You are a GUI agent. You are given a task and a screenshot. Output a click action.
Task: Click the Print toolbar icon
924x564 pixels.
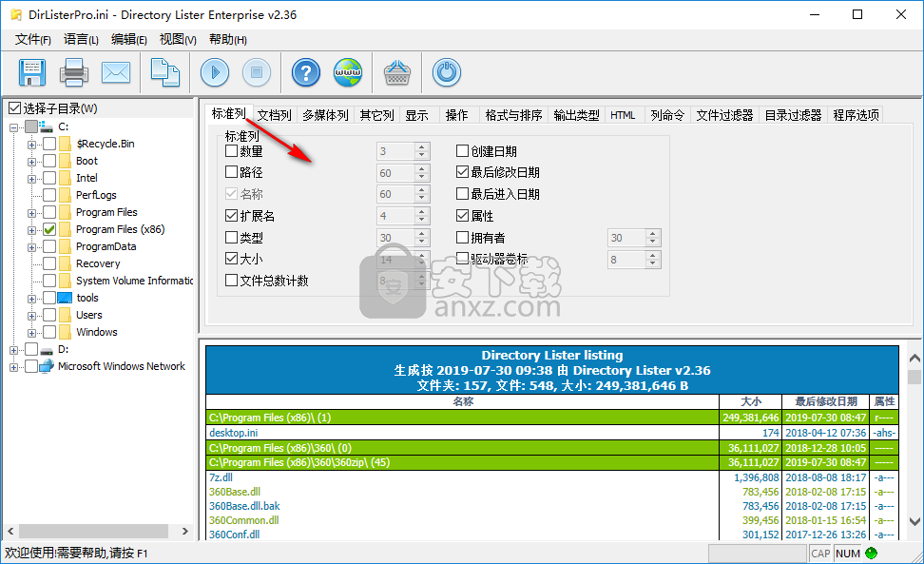74,72
